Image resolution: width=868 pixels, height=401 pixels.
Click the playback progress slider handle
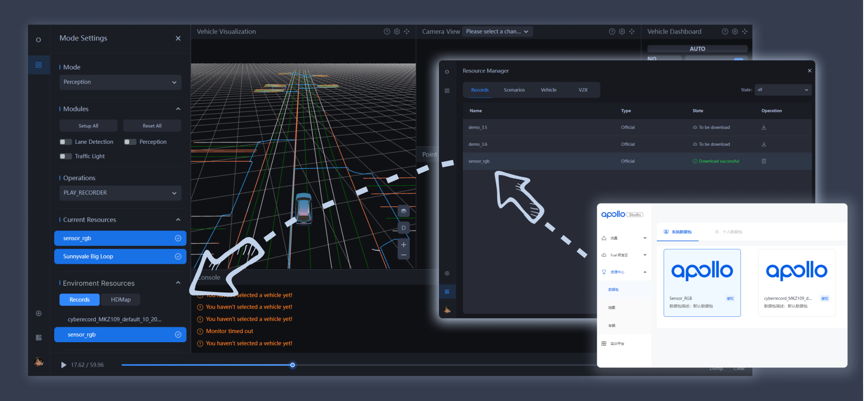292,365
